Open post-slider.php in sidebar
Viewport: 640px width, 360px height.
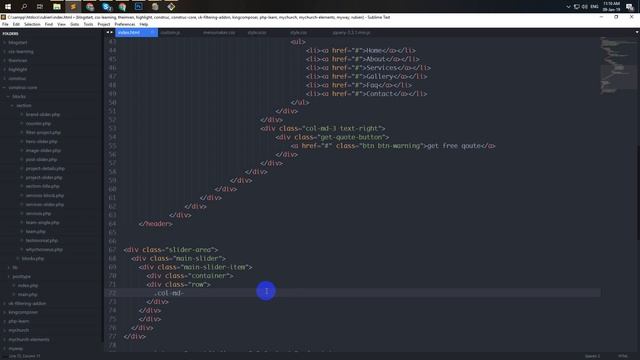point(41,159)
